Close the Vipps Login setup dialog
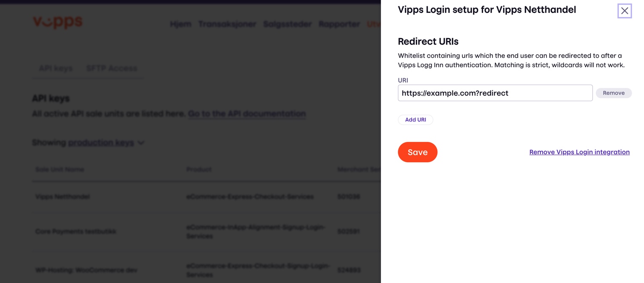 624,11
